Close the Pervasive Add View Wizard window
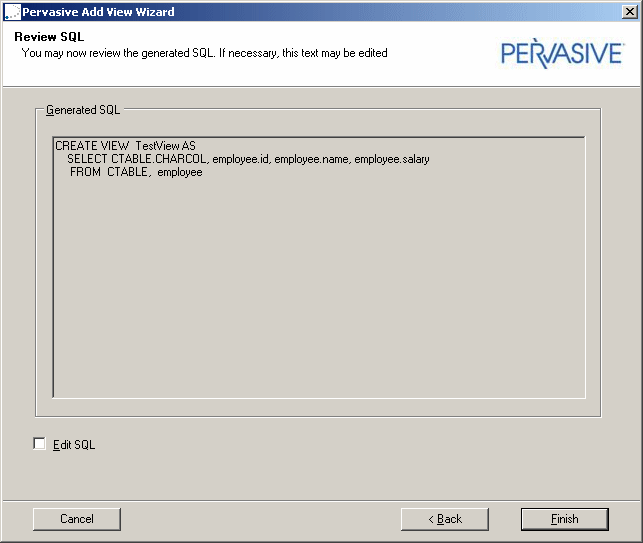 click(629, 12)
